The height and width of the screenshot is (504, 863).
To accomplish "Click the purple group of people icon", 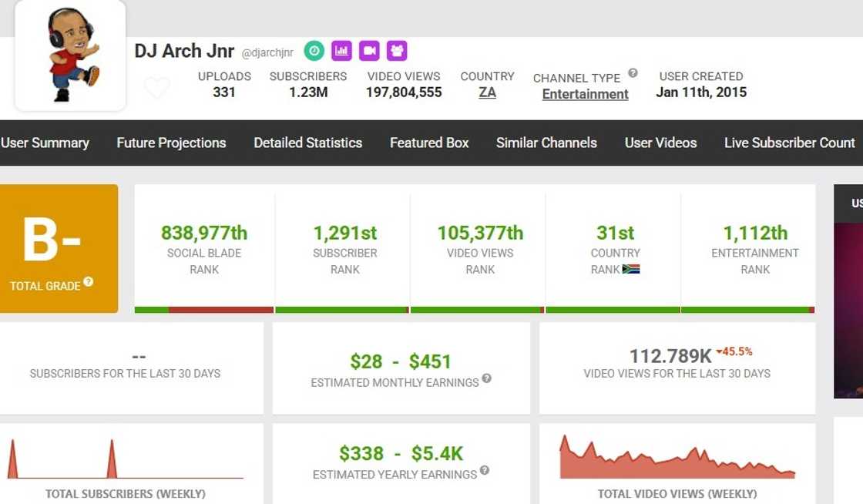I will (x=397, y=51).
